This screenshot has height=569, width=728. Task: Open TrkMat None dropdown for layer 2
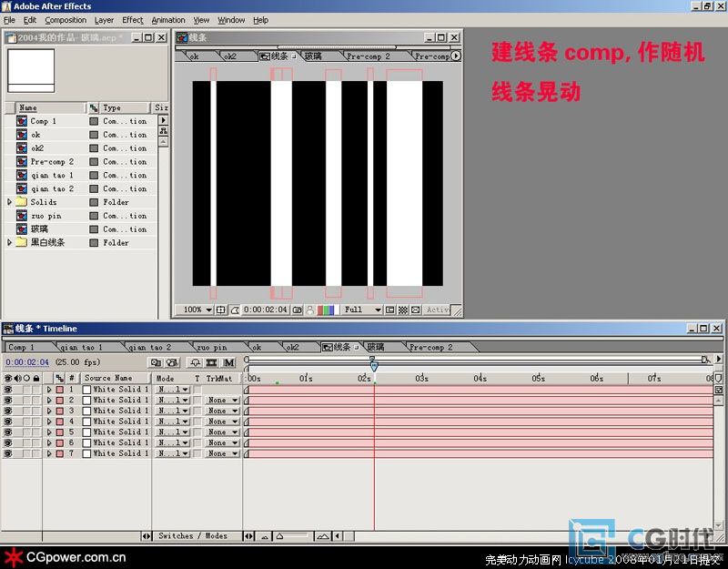point(222,400)
